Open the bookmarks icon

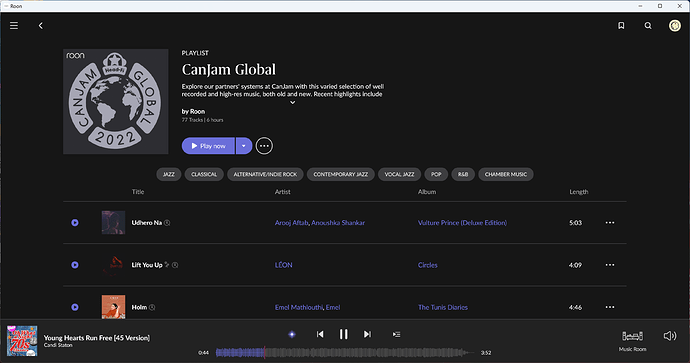[621, 26]
